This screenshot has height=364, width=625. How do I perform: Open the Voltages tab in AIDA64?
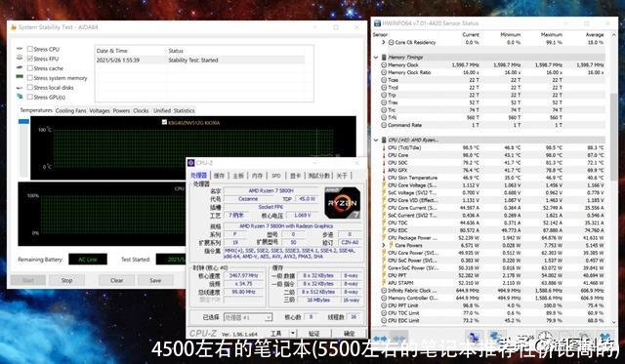tap(100, 110)
